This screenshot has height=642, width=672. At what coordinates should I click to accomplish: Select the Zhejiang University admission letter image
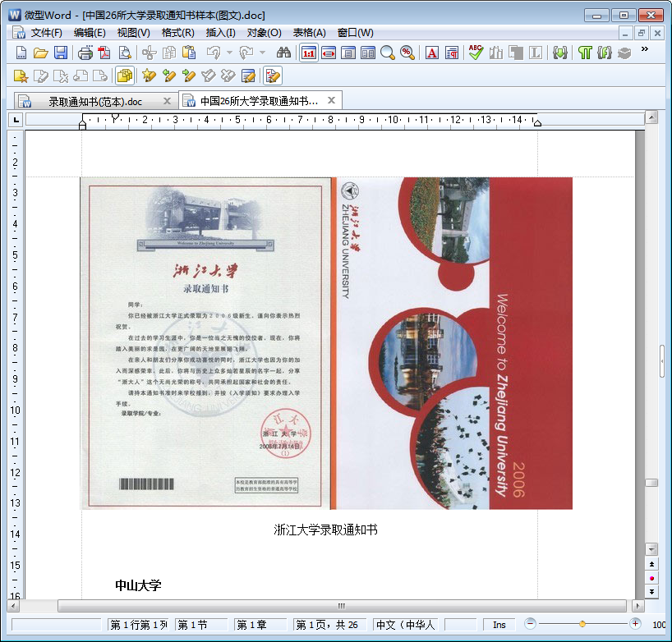[326, 343]
